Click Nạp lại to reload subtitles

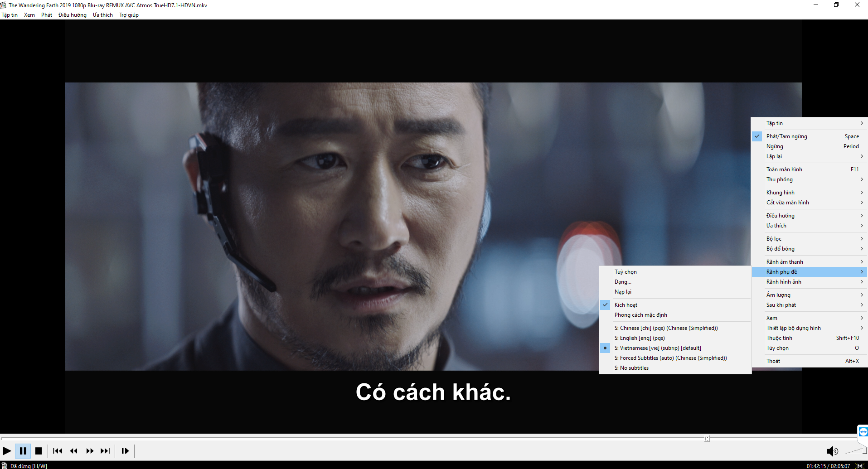pyautogui.click(x=675, y=292)
